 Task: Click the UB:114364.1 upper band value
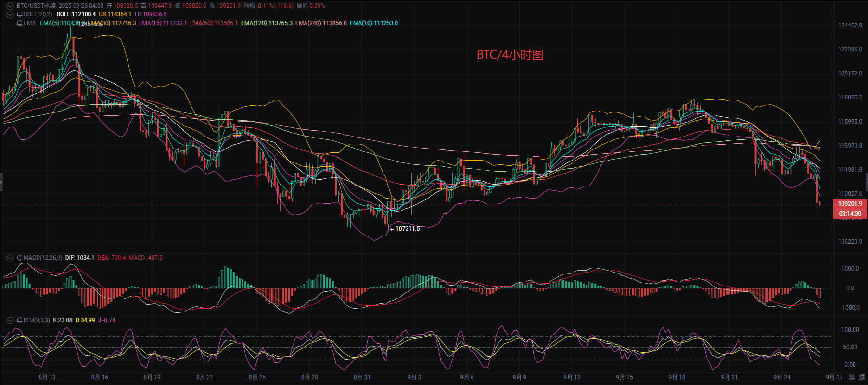point(115,14)
